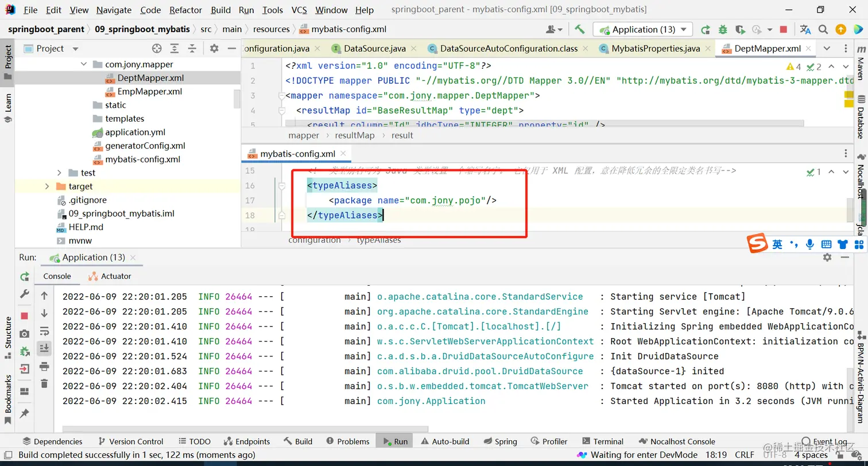The height and width of the screenshot is (466, 868).
Task: Open the Endpoints tool window
Action: click(246, 441)
